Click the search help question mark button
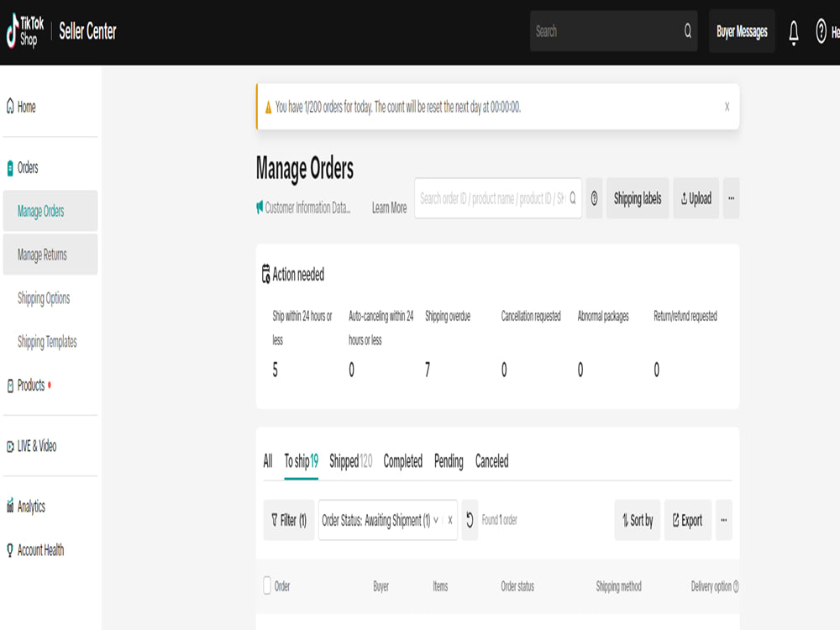Screen dimensions: 840x630 pyautogui.click(x=594, y=198)
